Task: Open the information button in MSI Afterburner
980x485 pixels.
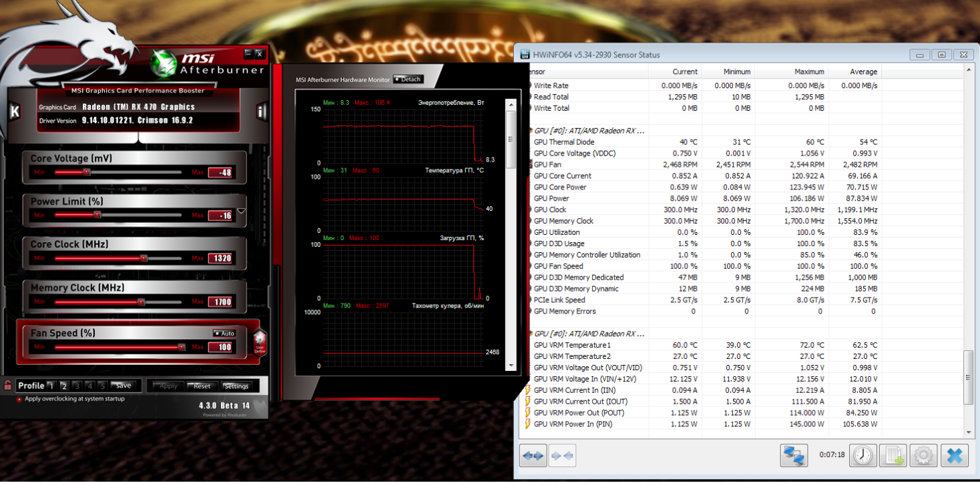Action: point(262,111)
